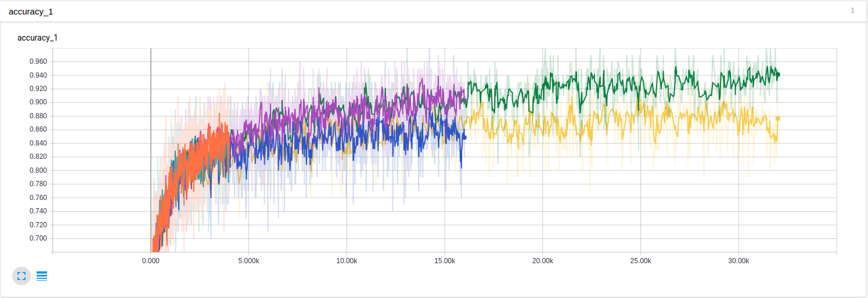This screenshot has height=298, width=868.
Task: Click the 0.900 y-axis label
Action: click(38, 102)
